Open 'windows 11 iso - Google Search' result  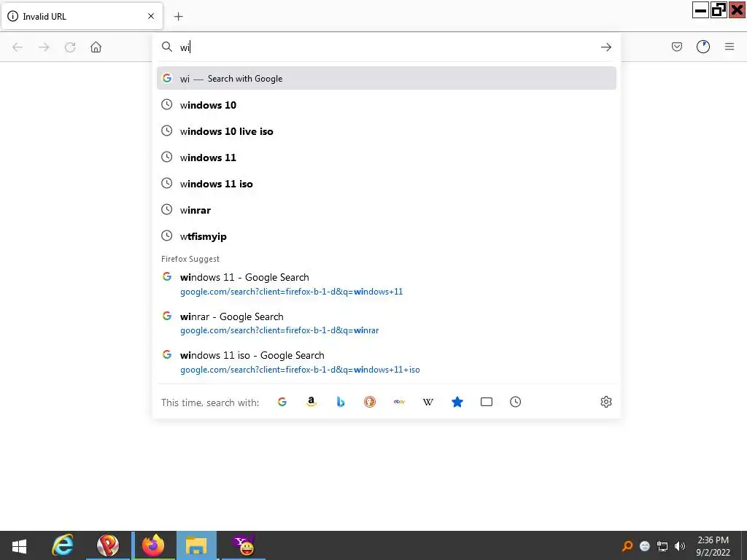coord(387,362)
